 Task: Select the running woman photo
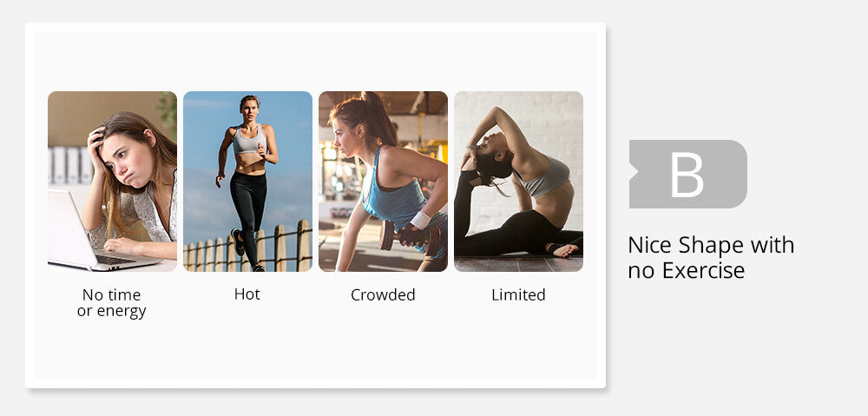coord(247,182)
